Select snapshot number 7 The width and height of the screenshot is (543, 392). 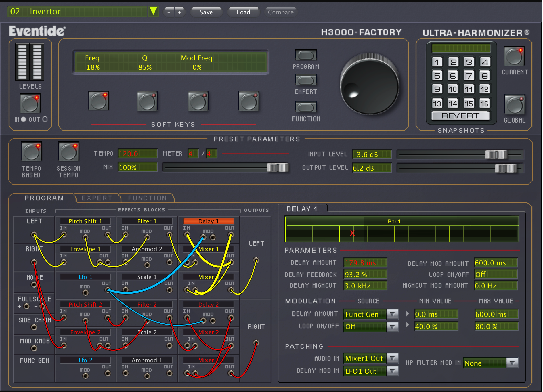(469, 75)
